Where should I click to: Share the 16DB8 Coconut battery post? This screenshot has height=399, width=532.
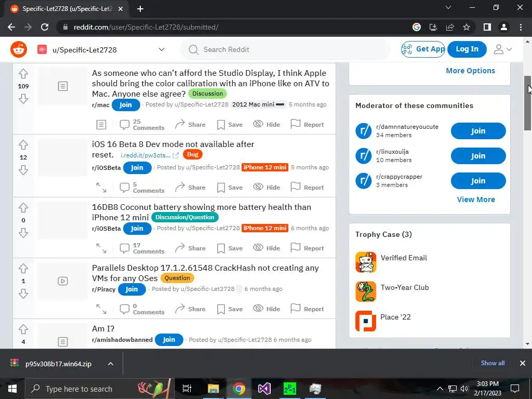(x=190, y=248)
